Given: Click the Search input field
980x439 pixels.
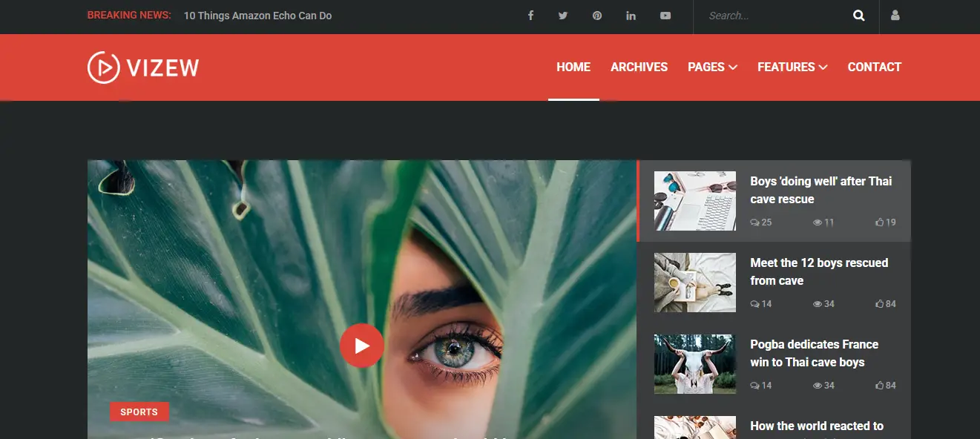Looking at the screenshot, I should coord(774,16).
